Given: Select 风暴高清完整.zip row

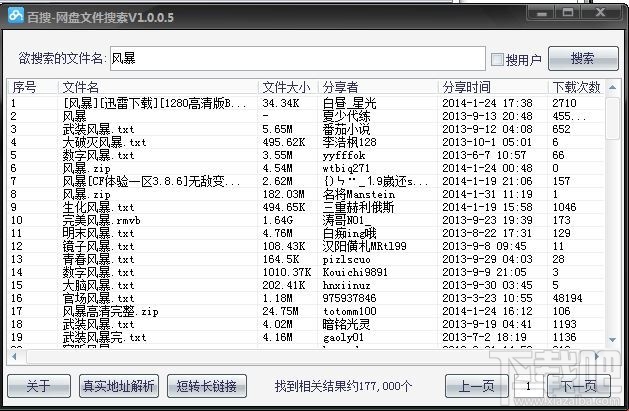Looking at the screenshot, I should pos(306,311).
